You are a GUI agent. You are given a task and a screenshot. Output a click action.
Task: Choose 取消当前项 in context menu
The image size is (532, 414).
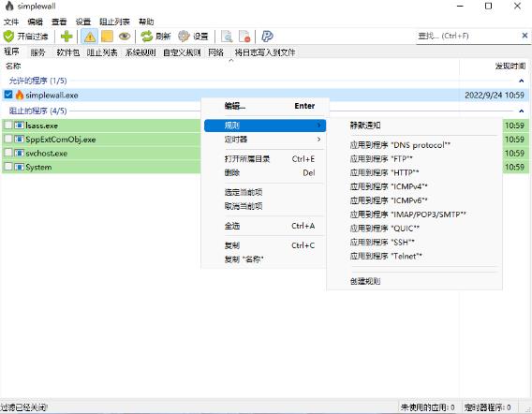265,206
